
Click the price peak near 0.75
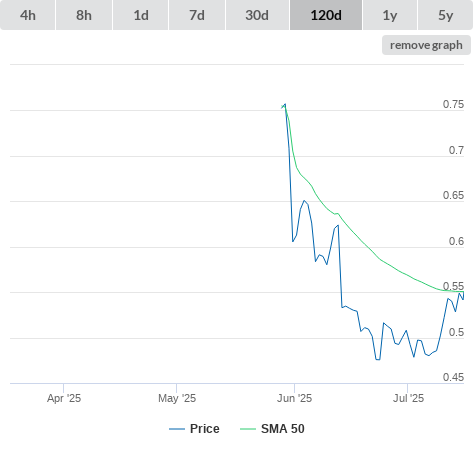(285, 105)
